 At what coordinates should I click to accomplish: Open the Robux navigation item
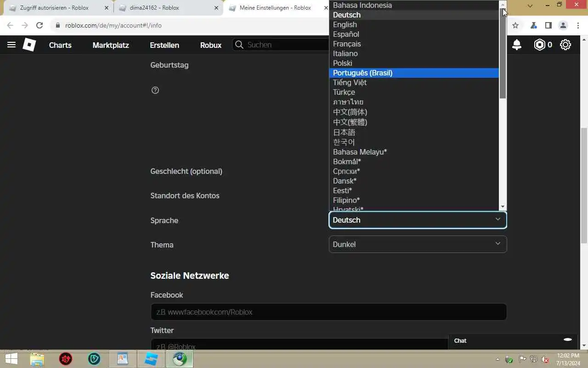211,45
